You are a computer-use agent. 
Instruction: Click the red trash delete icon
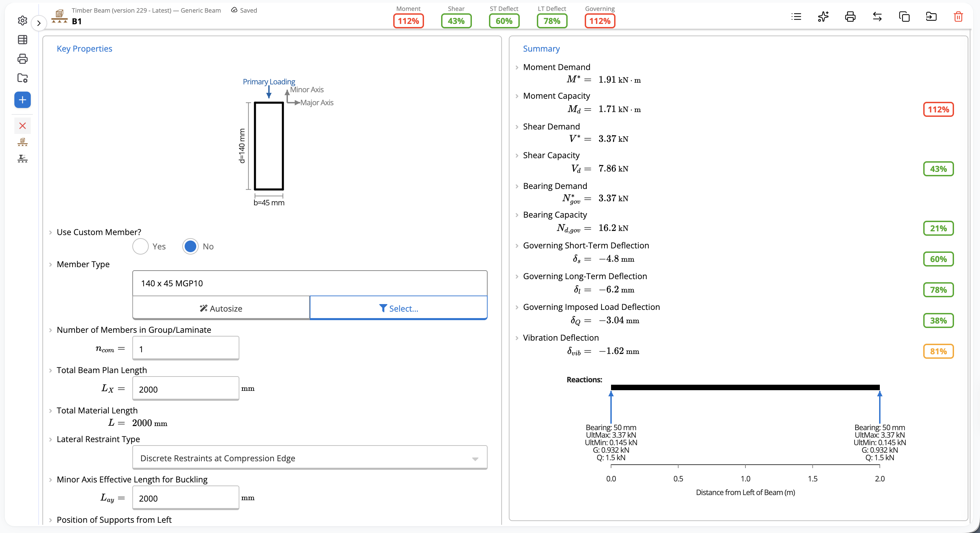click(x=958, y=17)
